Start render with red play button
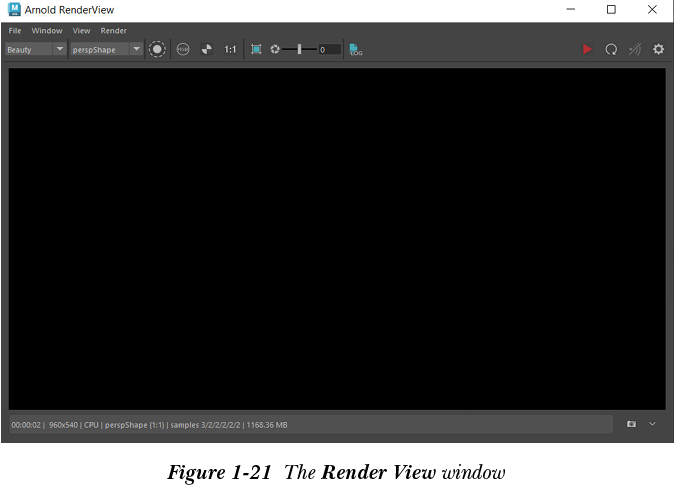675x487 pixels. 587,49
